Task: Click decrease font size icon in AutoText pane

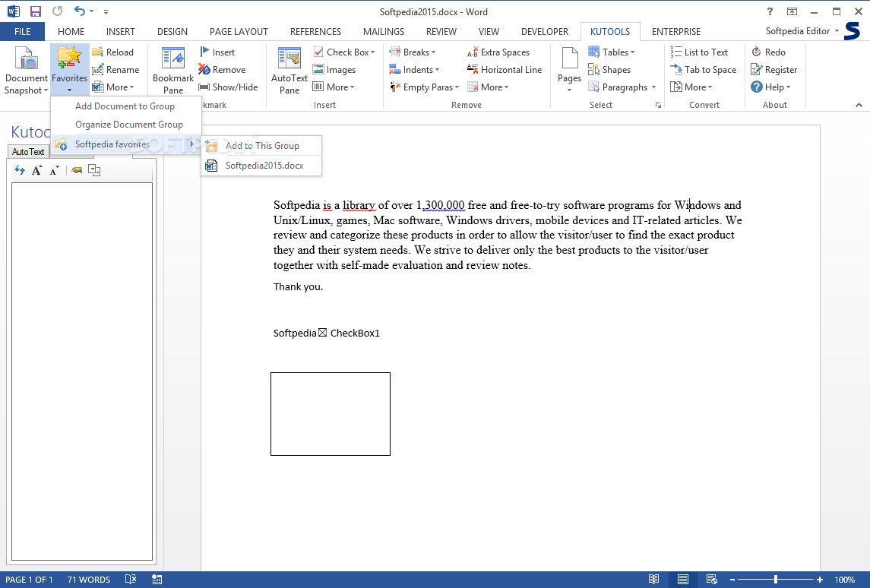Action: pos(55,170)
